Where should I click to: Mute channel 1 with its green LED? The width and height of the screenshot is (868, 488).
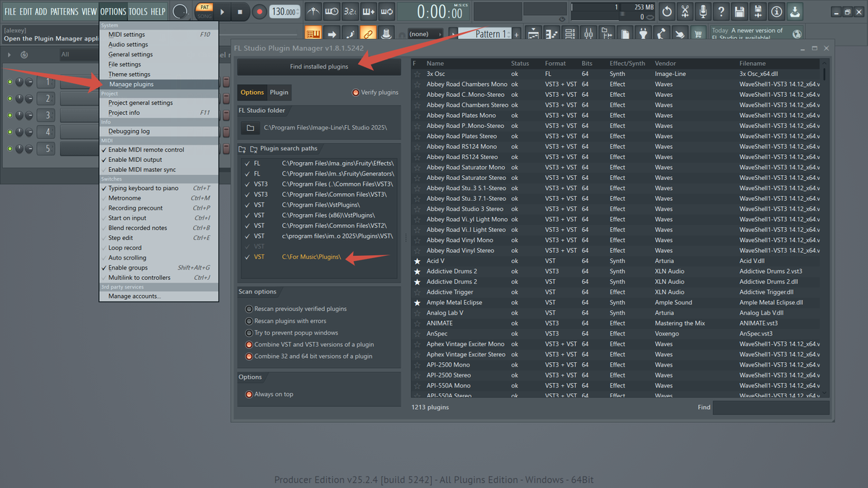(10, 82)
